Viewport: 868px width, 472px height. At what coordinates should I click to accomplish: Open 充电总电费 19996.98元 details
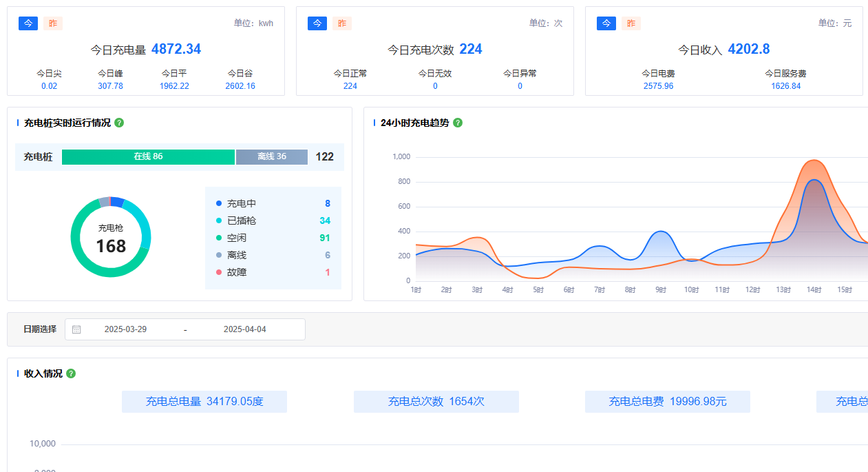[x=667, y=401]
